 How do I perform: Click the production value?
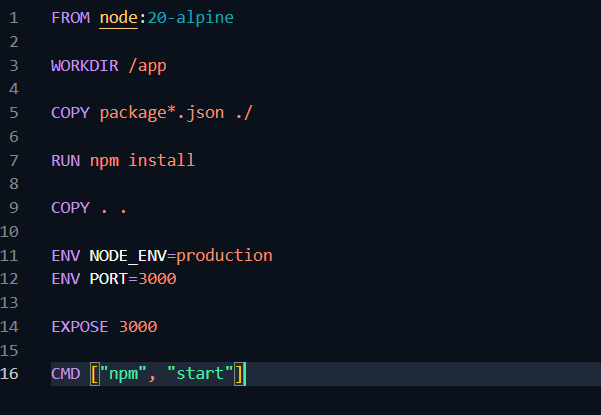tap(224, 256)
